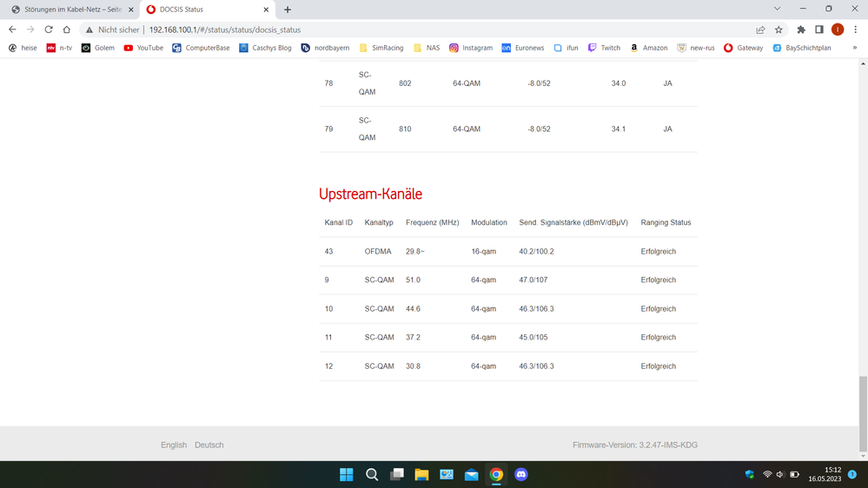The height and width of the screenshot is (488, 868).
Task: Open a new tab with plus button
Action: pyautogui.click(x=288, y=10)
